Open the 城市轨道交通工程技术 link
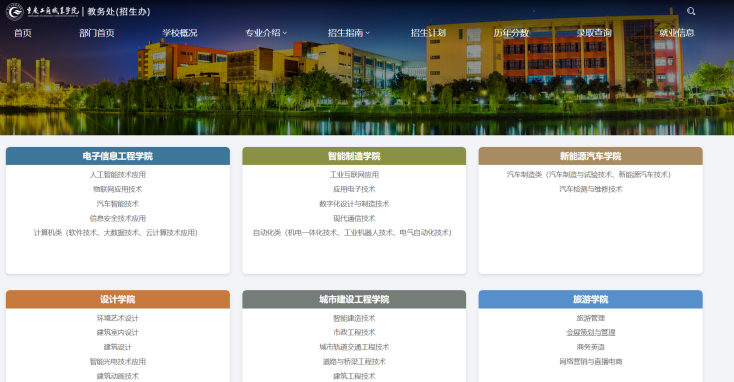Image resolution: width=734 pixels, height=382 pixels. (354, 347)
